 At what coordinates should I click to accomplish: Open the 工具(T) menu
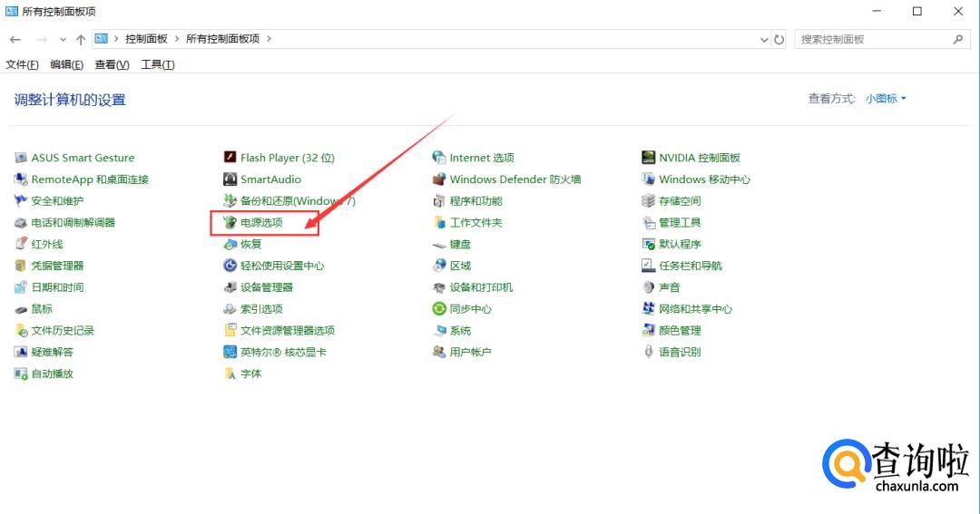(x=158, y=64)
